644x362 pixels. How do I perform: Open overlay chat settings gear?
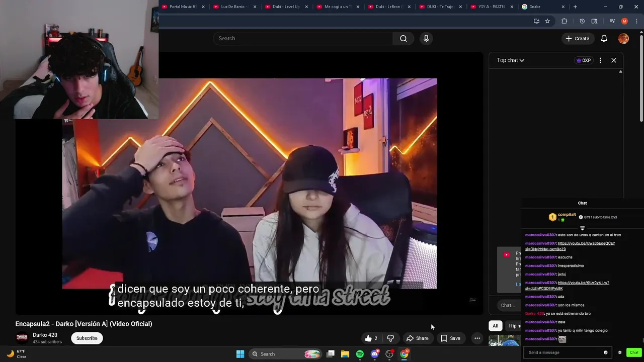pyautogui.click(x=620, y=352)
